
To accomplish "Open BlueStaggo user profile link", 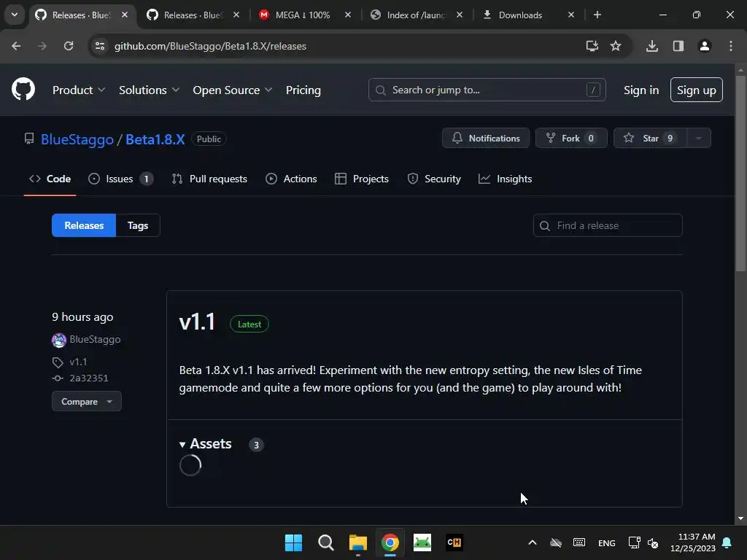I will coord(77,139).
